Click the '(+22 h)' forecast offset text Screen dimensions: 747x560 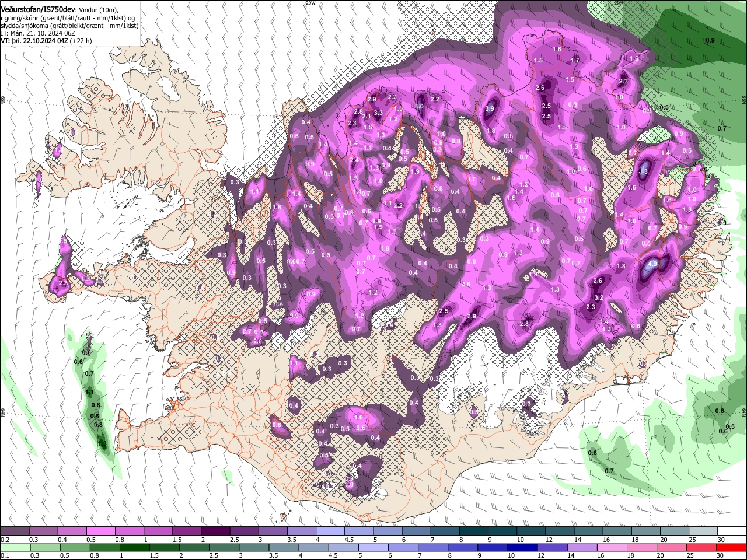[x=81, y=41]
